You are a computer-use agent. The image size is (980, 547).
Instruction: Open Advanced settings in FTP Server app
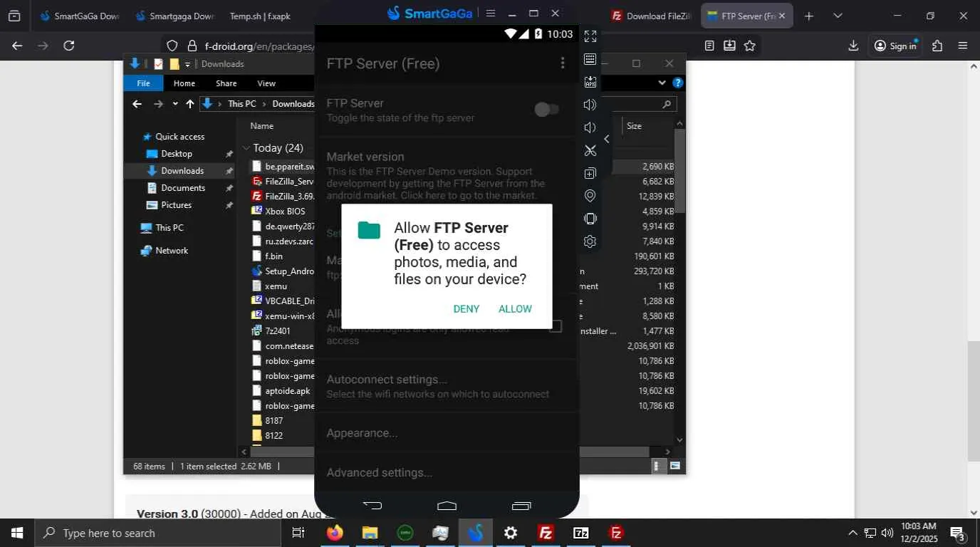[x=447, y=472]
